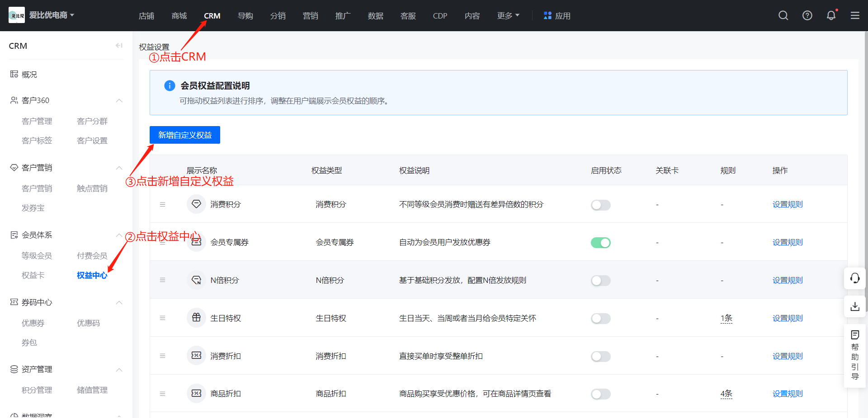Click the info icon in 会员权益配置说明

pyautogui.click(x=170, y=85)
